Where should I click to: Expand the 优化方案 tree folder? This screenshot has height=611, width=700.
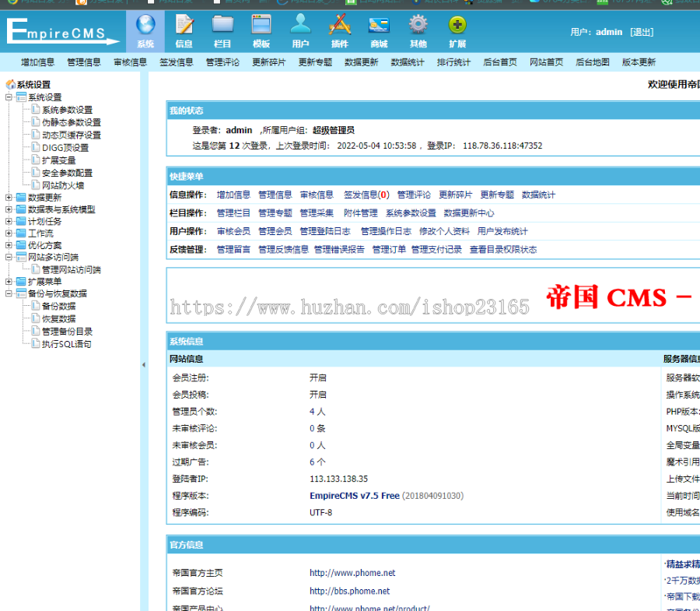pos(9,245)
